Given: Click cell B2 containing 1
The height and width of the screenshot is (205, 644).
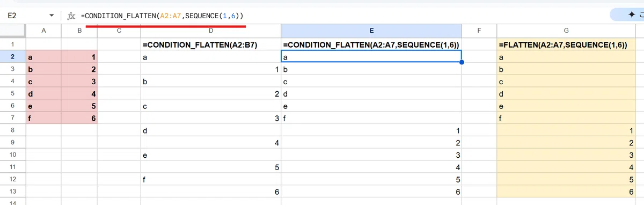Looking at the screenshot, I should click(x=79, y=57).
